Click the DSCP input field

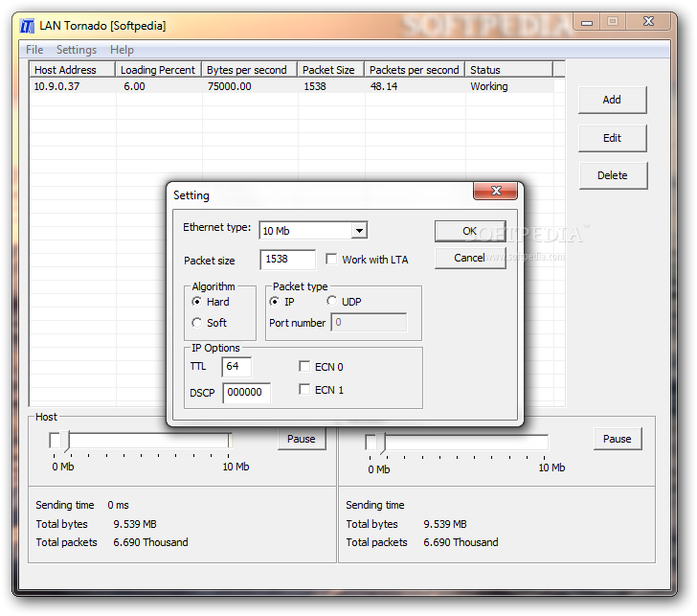247,393
